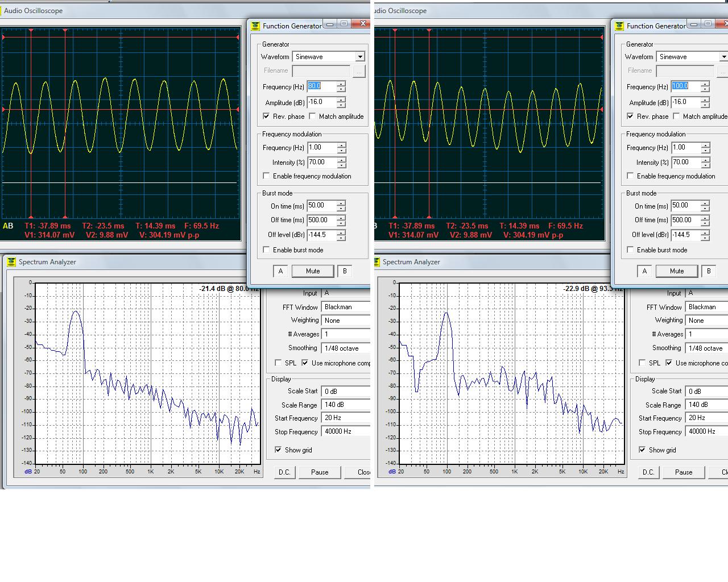The image size is (728, 582).
Task: Open Weighting dropdown in the -22.9 dB analyzer
Action: [706, 321]
